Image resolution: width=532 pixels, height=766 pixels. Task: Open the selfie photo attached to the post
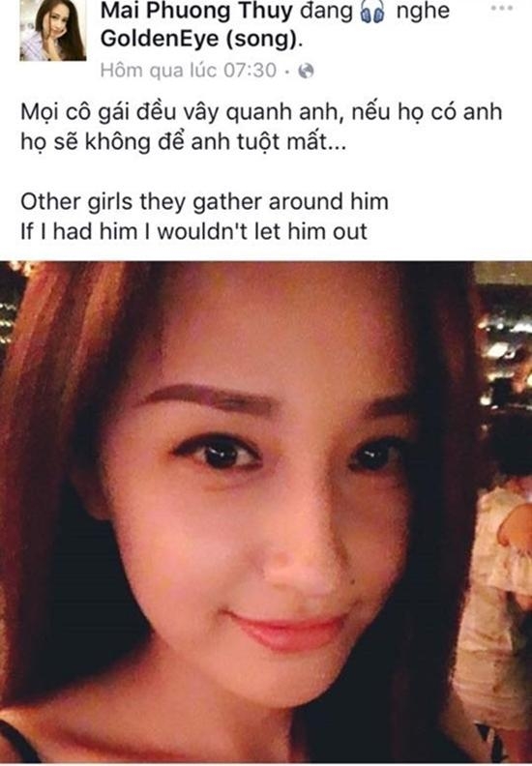pos(266,512)
